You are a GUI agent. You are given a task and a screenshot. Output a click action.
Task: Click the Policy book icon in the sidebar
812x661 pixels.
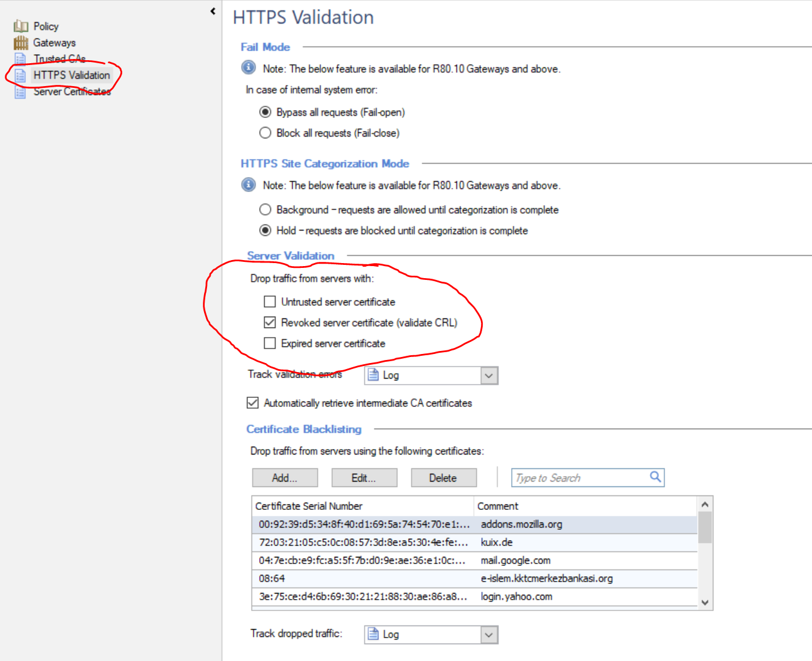(x=20, y=26)
